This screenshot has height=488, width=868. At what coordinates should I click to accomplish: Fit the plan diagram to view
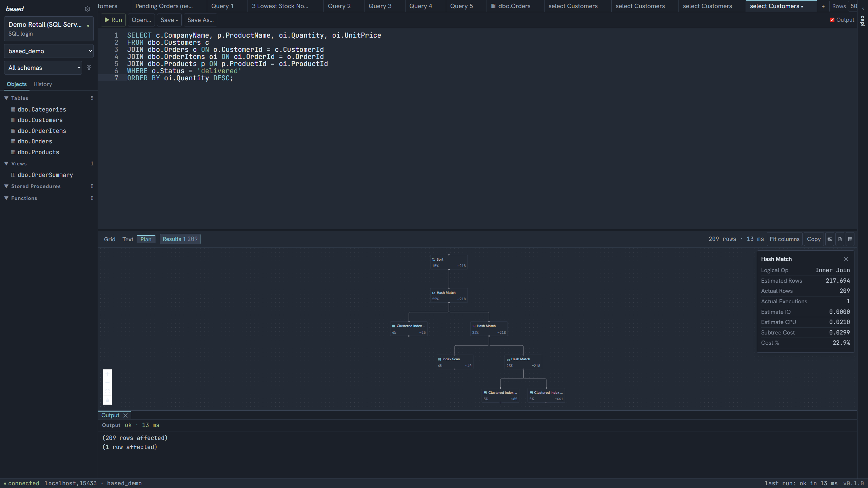[x=107, y=391]
